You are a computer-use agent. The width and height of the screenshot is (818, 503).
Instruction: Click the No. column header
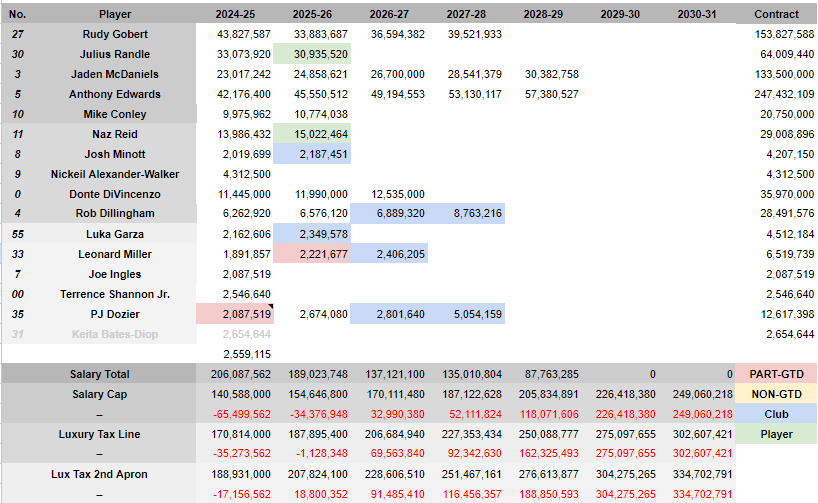point(18,14)
